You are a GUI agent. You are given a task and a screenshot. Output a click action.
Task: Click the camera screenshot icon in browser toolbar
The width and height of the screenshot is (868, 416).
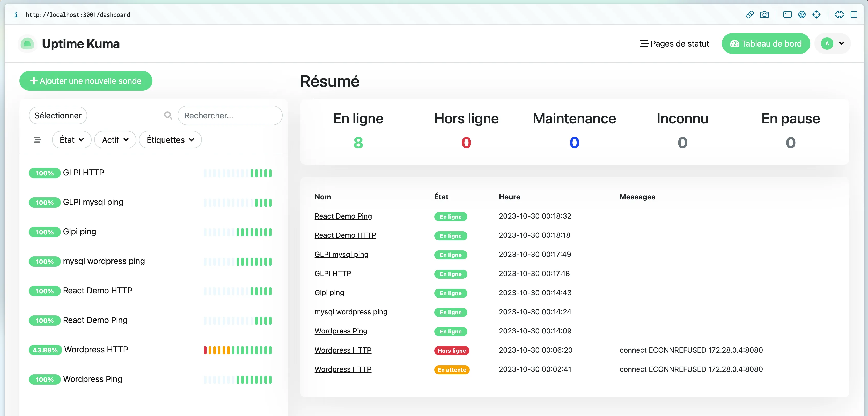[x=764, y=14]
